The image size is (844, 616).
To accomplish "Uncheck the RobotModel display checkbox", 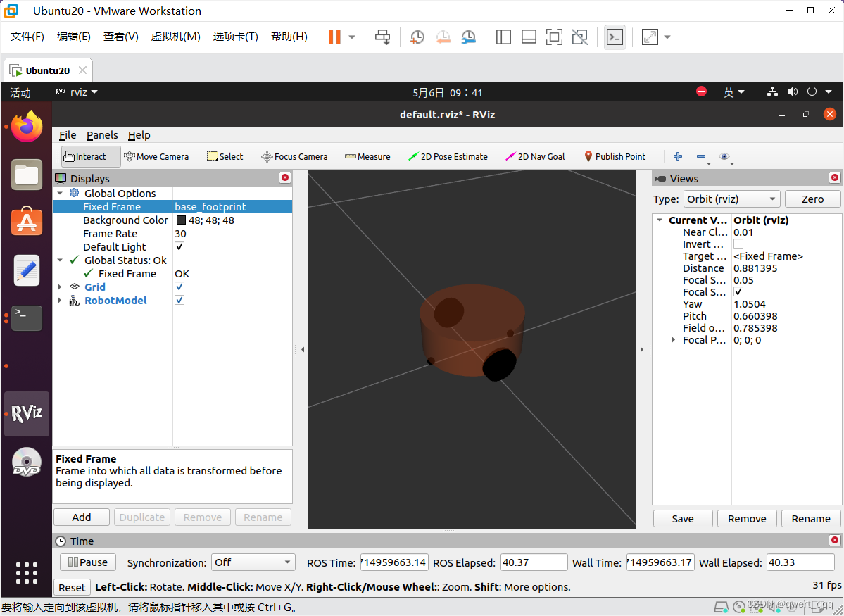I will click(x=179, y=301).
